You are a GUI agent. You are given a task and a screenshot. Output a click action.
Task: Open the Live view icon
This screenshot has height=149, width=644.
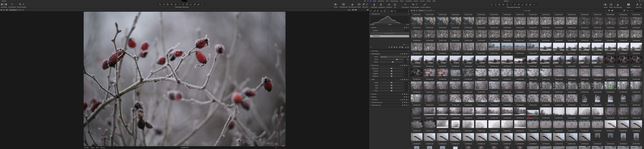[x=395, y=5]
